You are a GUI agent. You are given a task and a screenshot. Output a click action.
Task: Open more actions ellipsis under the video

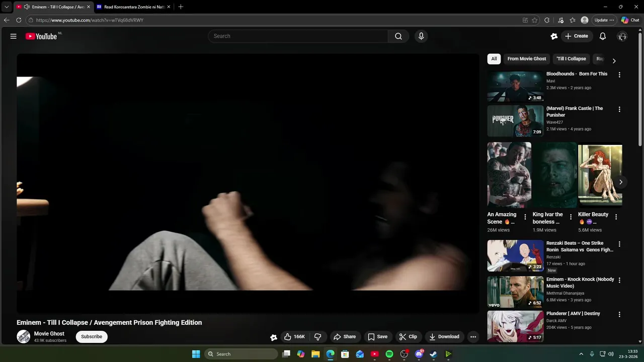pyautogui.click(x=473, y=337)
